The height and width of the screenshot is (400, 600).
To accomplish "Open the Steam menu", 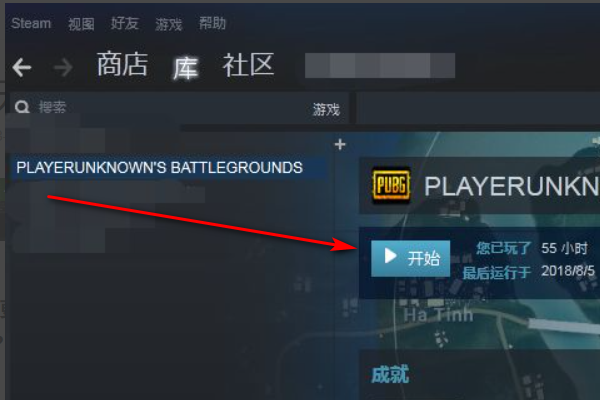I will [31, 23].
